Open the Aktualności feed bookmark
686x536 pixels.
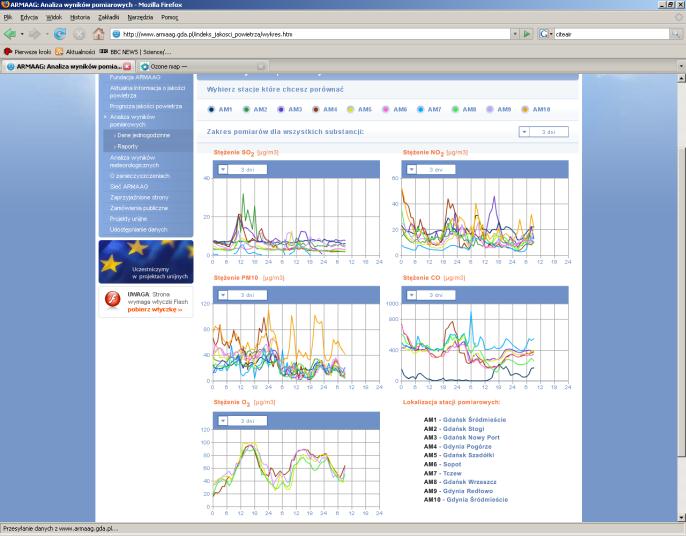pos(75,52)
